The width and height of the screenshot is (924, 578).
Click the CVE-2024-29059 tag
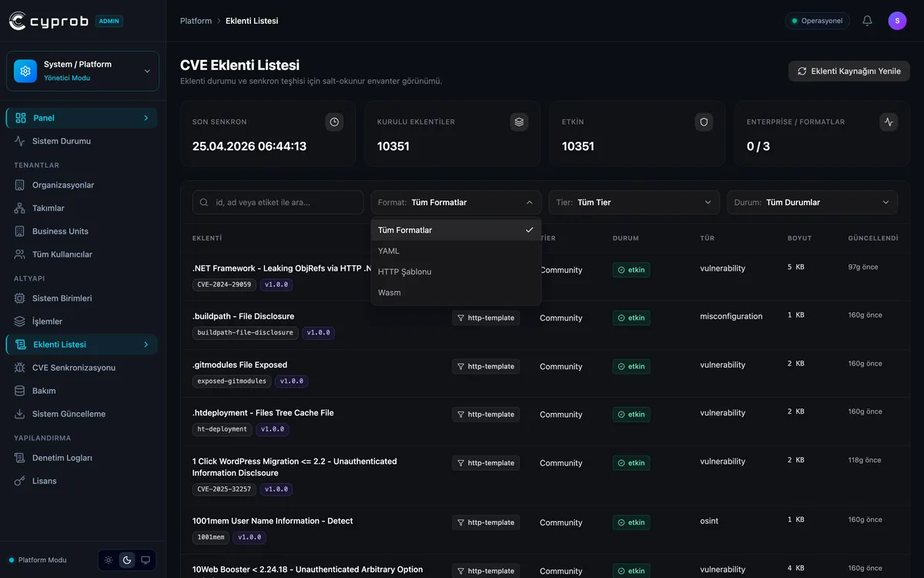coord(224,284)
